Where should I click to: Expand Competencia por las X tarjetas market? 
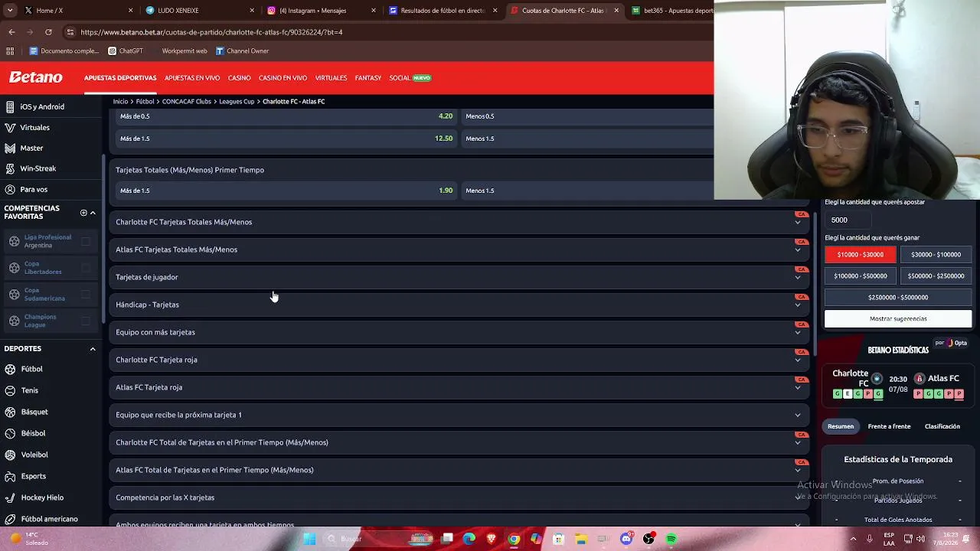pyautogui.click(x=459, y=497)
